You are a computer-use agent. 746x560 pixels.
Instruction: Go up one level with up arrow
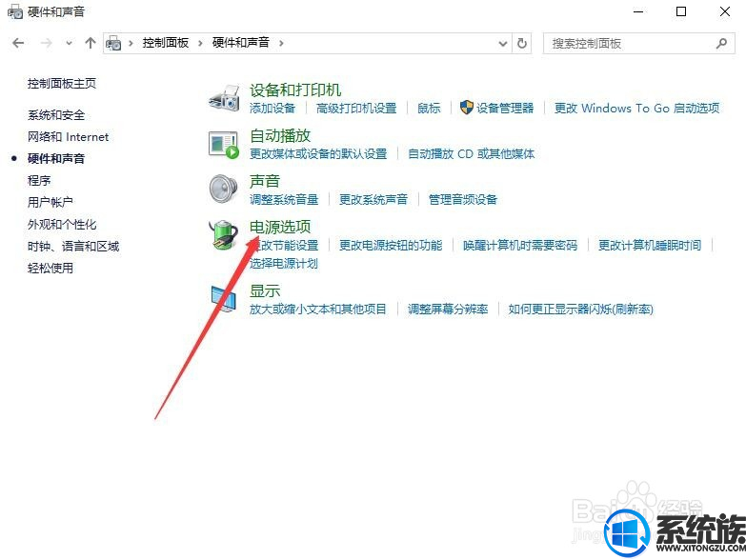90,43
